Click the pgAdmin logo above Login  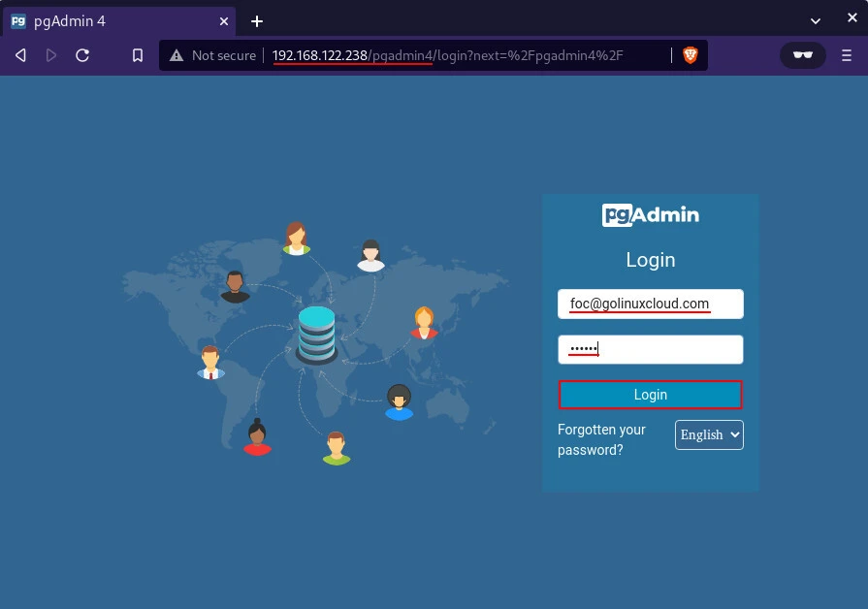click(x=650, y=215)
